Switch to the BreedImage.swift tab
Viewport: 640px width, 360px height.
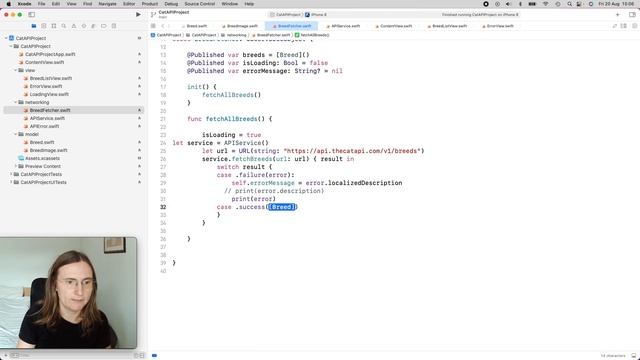240,26
